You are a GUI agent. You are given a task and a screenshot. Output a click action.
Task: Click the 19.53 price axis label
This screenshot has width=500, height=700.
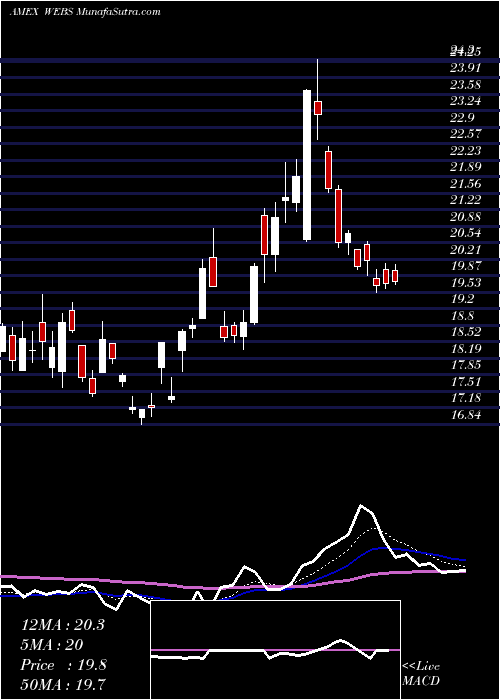[x=465, y=283]
